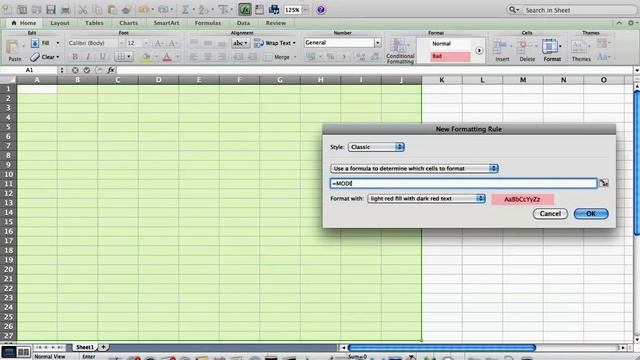Click increase font size A icon
640x360 pixels.
tap(158, 43)
